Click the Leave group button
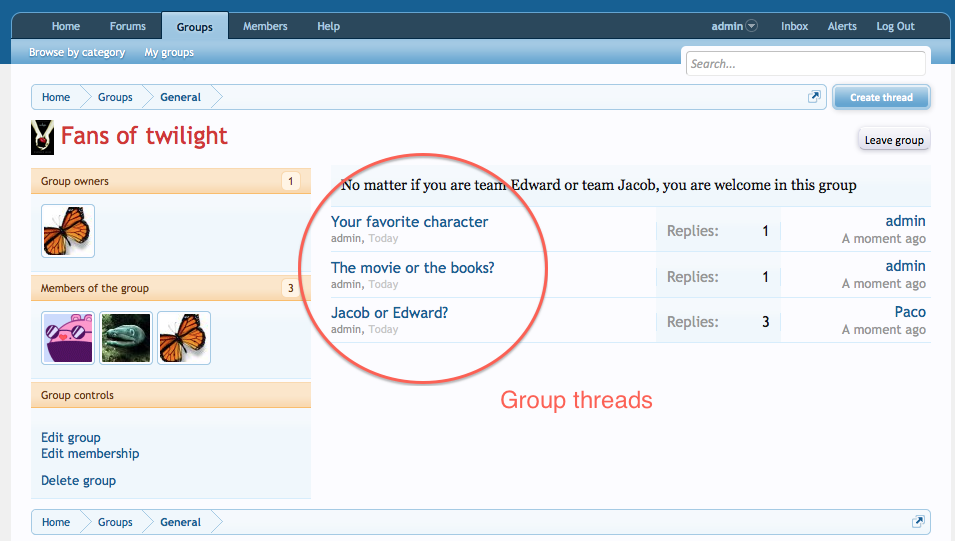The image size is (955, 541). [893, 140]
